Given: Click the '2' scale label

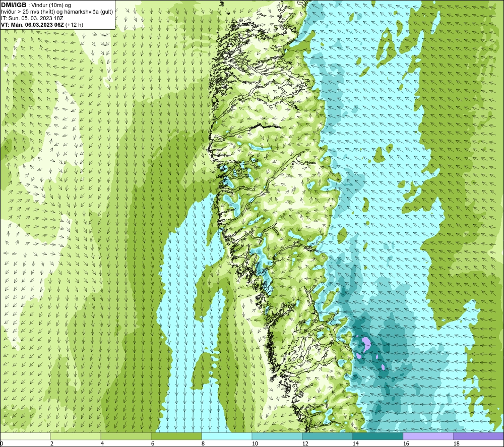Looking at the screenshot, I should [x=52, y=444].
